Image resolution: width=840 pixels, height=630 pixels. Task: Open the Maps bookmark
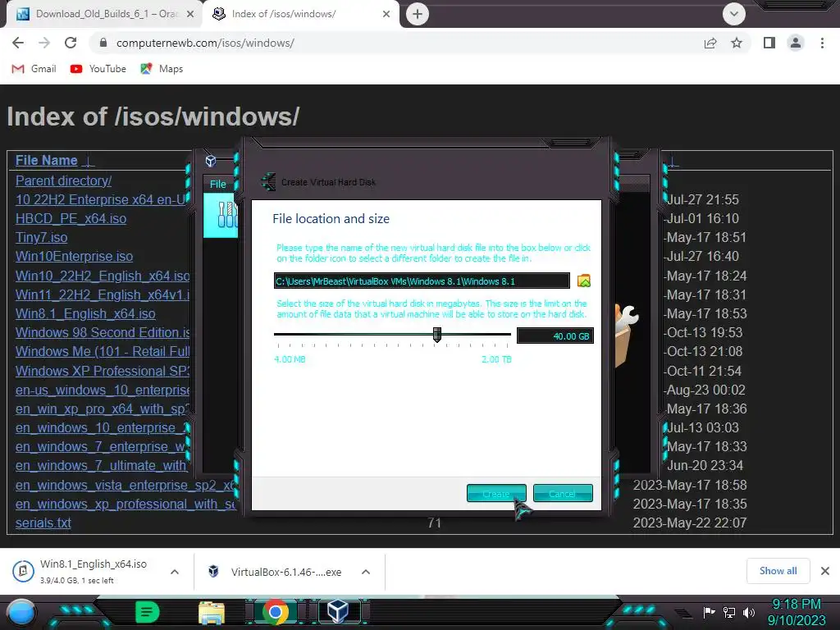point(162,69)
